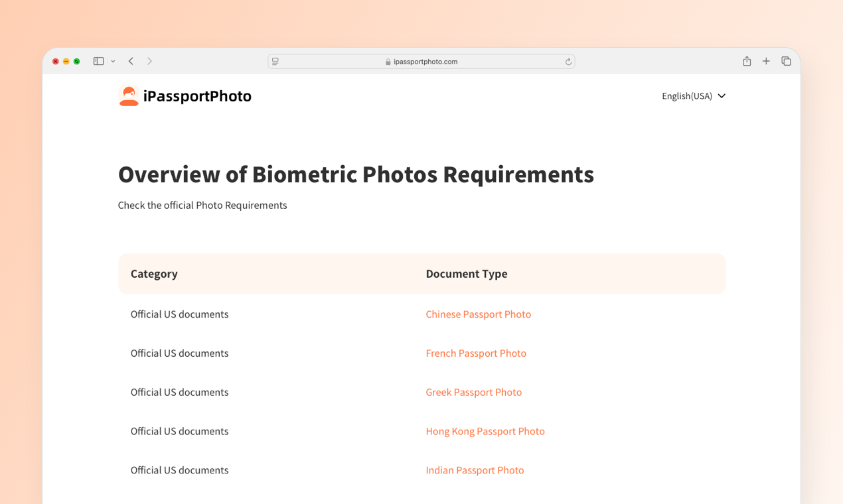Open the page reader icon in address bar
Image resolution: width=843 pixels, height=504 pixels.
coord(275,62)
